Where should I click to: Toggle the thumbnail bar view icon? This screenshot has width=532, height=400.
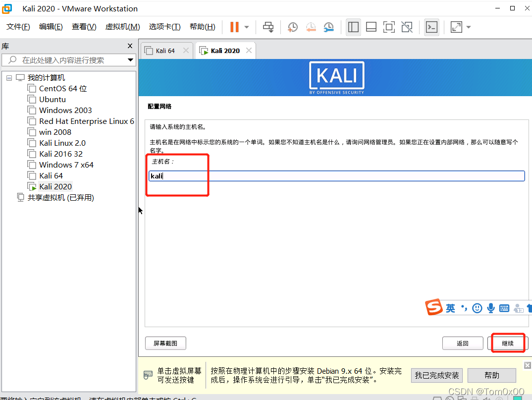[371, 27]
